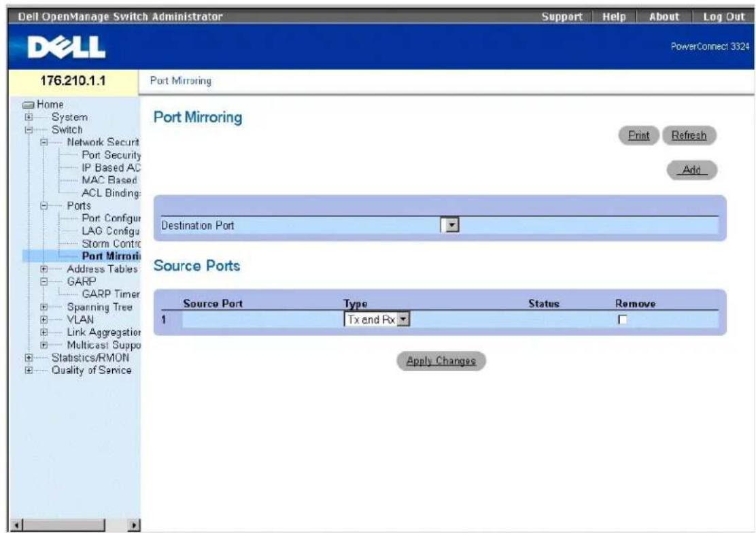The height and width of the screenshot is (533, 756).
Task: Click the Source Ports section heading
Action: (x=196, y=266)
